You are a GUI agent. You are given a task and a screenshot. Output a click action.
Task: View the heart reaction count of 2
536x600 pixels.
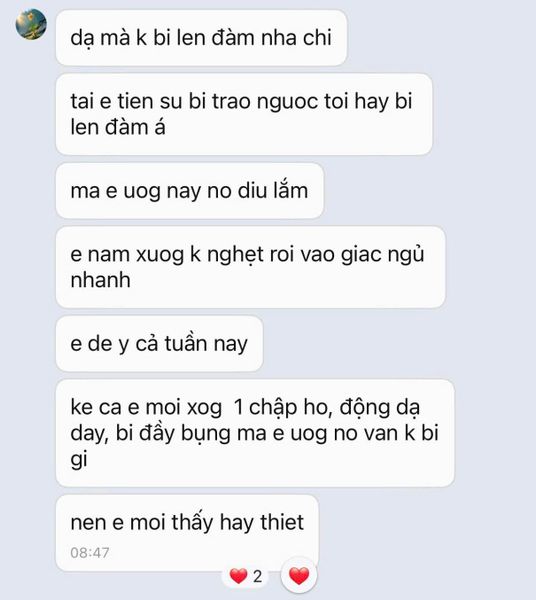pyautogui.click(x=246, y=576)
